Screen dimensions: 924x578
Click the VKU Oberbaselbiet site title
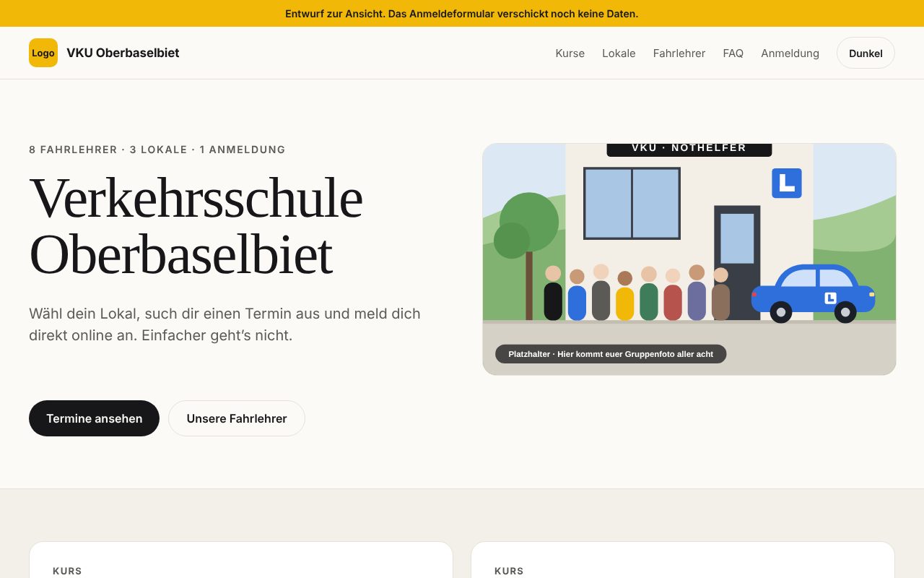pos(123,53)
